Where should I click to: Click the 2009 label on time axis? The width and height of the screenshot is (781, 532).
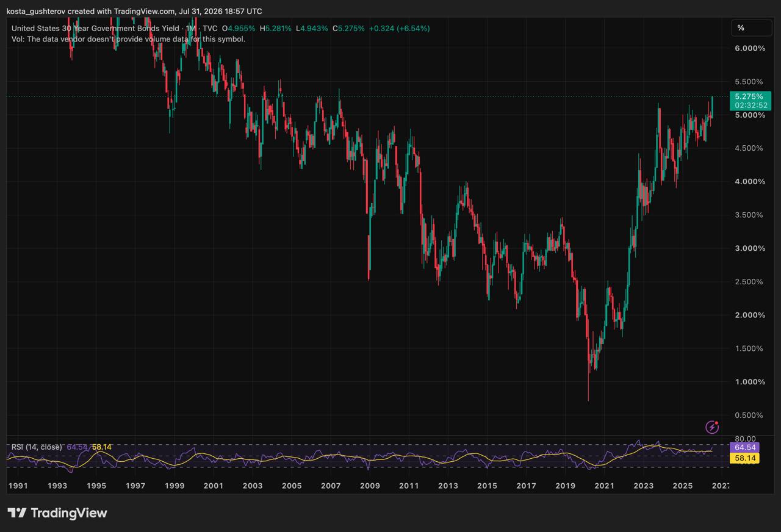pyautogui.click(x=370, y=486)
